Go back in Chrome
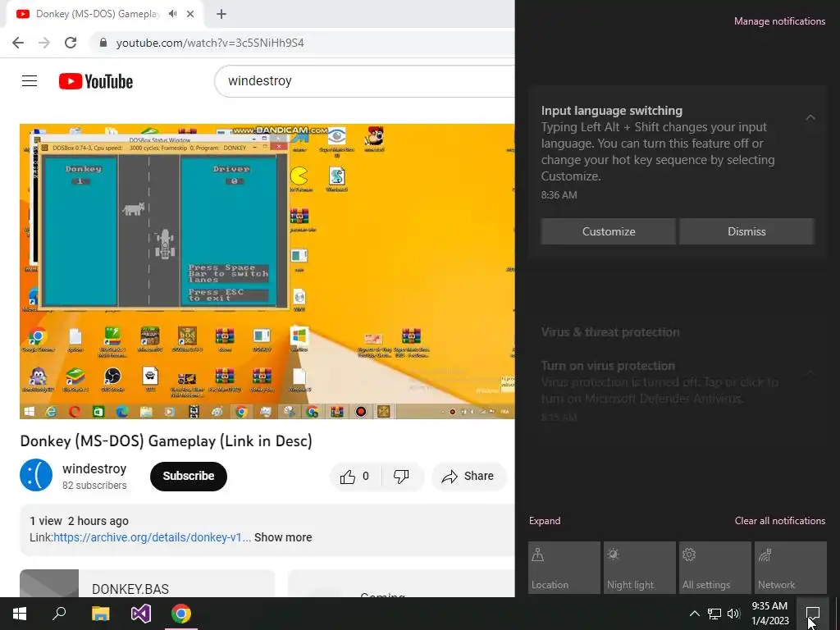Screen dimensions: 840x630 coord(18,43)
